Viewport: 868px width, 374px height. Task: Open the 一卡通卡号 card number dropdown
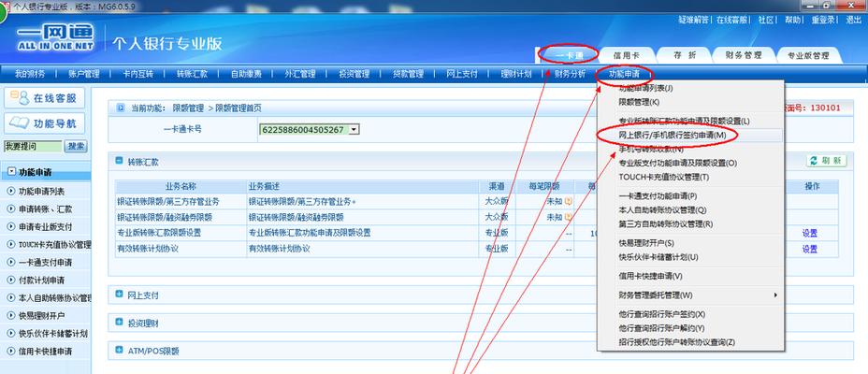click(354, 130)
